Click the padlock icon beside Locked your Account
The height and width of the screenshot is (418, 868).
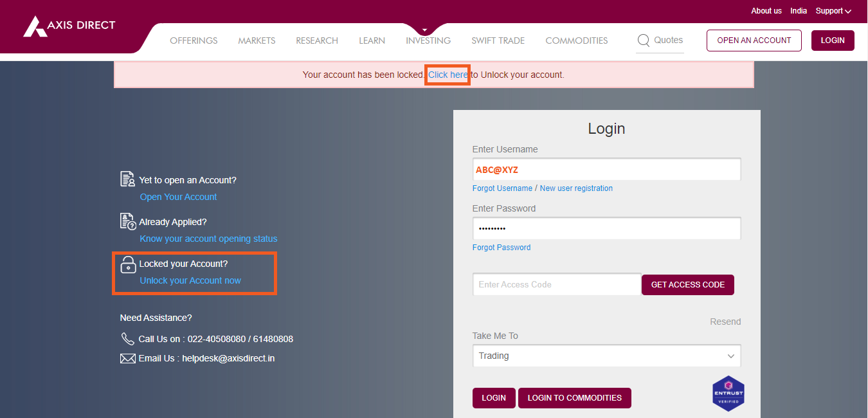(129, 264)
